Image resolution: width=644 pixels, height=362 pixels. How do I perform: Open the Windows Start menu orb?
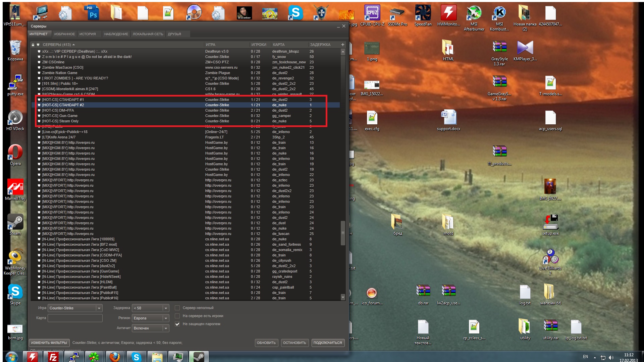pyautogui.click(x=12, y=357)
